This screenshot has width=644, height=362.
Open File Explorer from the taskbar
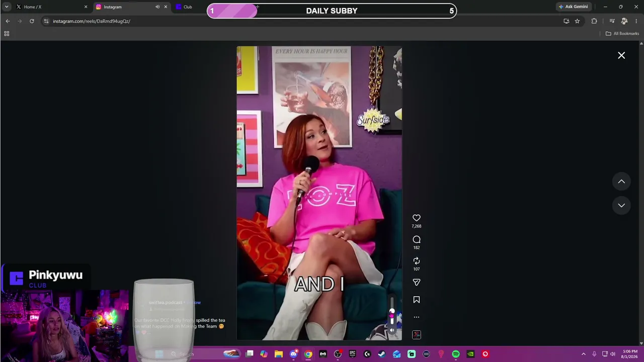point(279,354)
